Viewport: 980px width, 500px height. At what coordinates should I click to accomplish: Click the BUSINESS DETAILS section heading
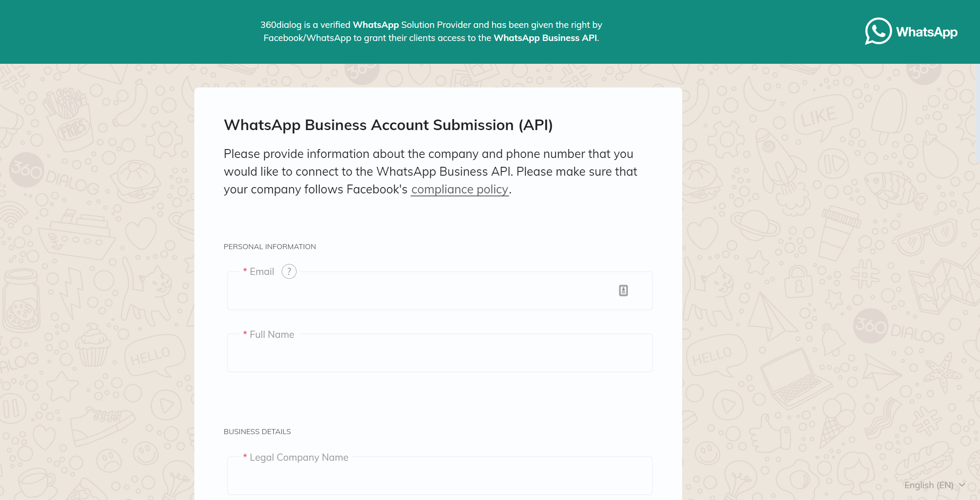coord(257,432)
